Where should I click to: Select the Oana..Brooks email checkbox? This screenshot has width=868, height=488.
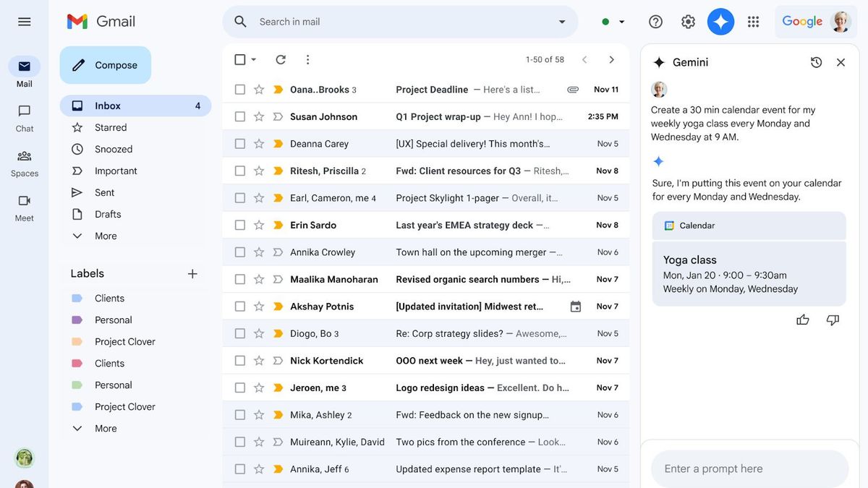(240, 90)
